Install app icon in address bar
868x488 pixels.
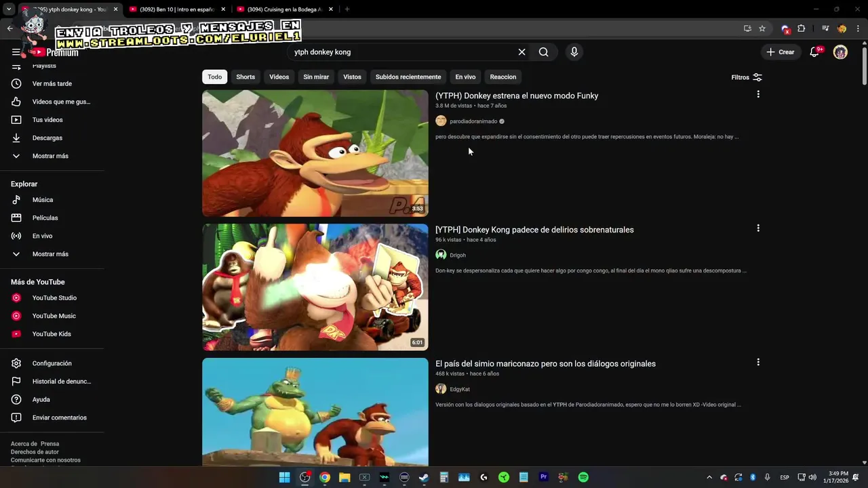coord(747,28)
